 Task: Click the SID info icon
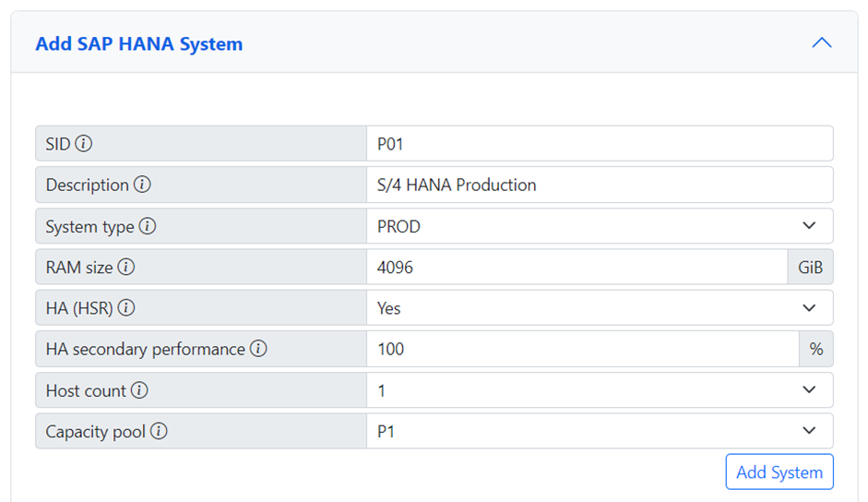click(x=84, y=144)
